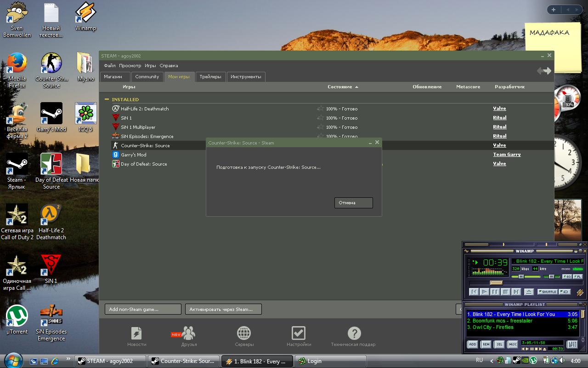Open Steam Друзья friends panel

pyautogui.click(x=189, y=336)
